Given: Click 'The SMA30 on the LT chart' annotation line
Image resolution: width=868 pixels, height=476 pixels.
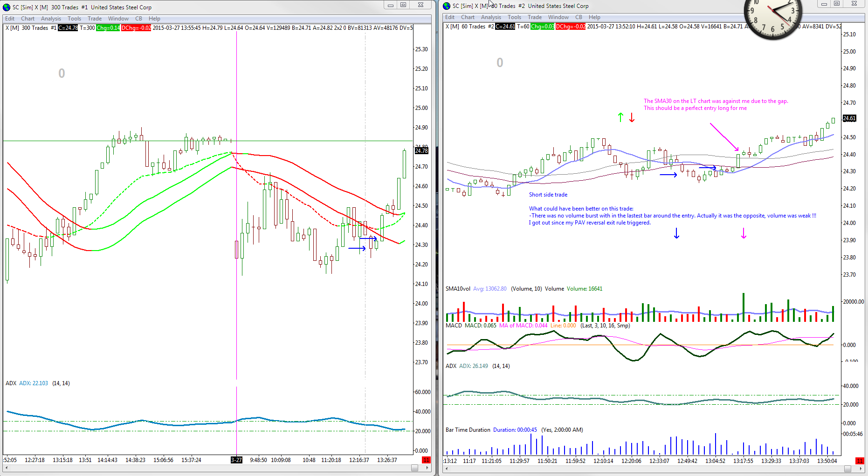Looking at the screenshot, I should (716, 101).
